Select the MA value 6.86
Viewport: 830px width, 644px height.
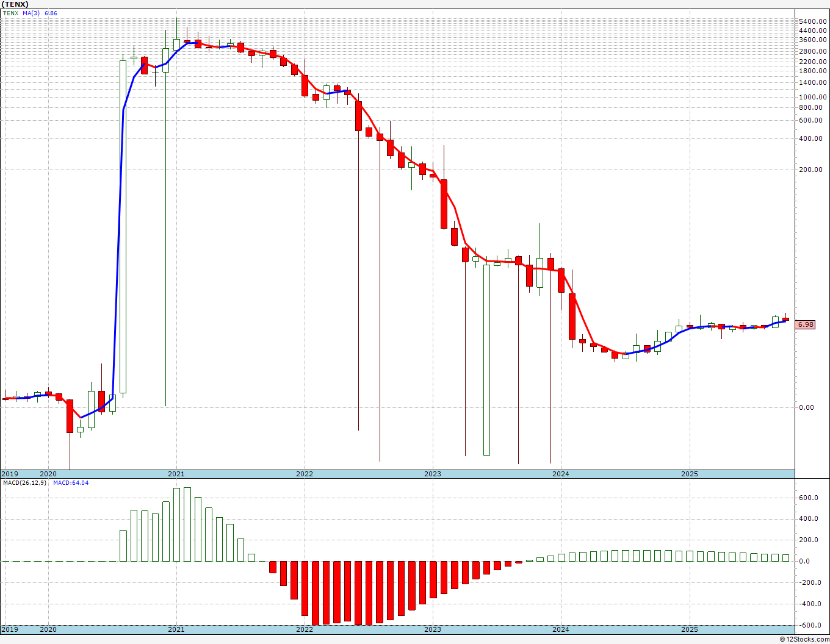pyautogui.click(x=51, y=13)
